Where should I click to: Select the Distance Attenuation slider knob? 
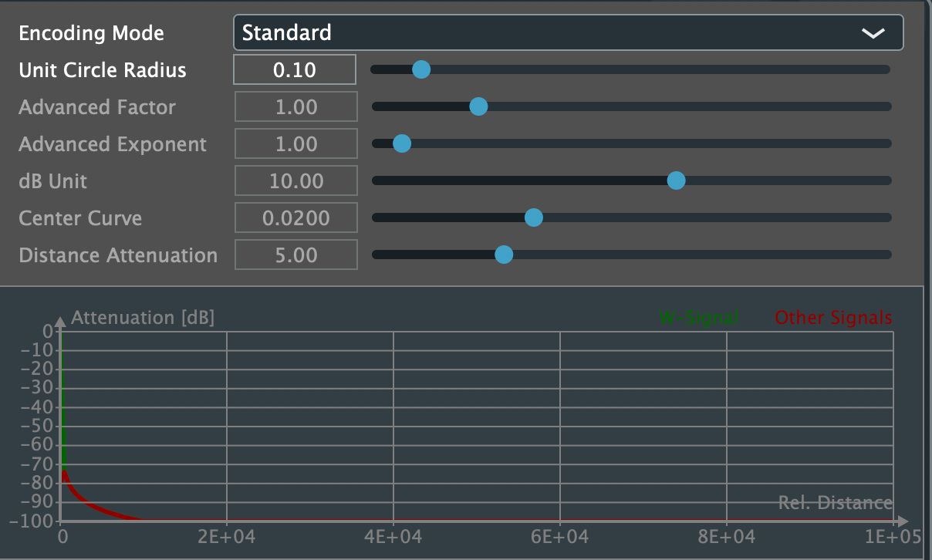pyautogui.click(x=504, y=255)
